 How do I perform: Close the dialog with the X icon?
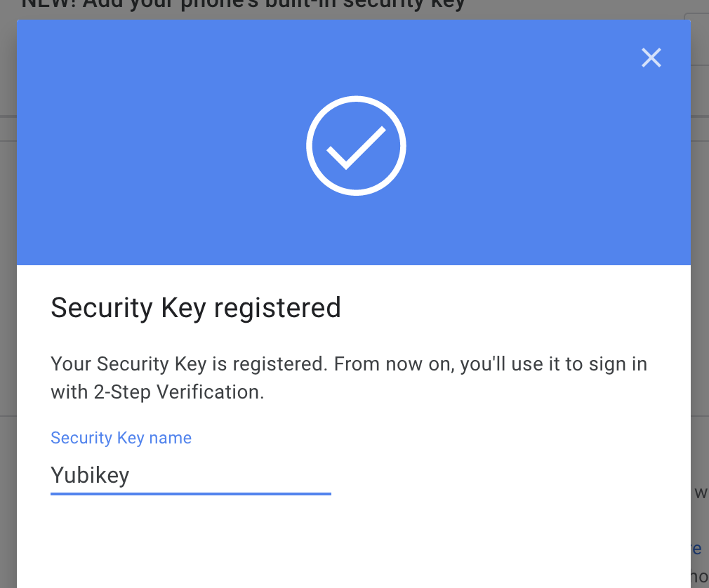click(x=651, y=58)
